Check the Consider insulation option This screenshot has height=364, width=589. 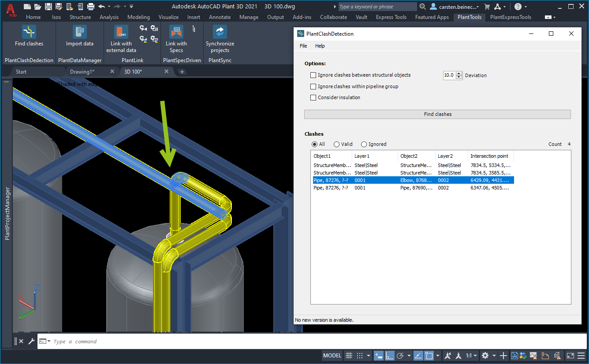coord(313,98)
